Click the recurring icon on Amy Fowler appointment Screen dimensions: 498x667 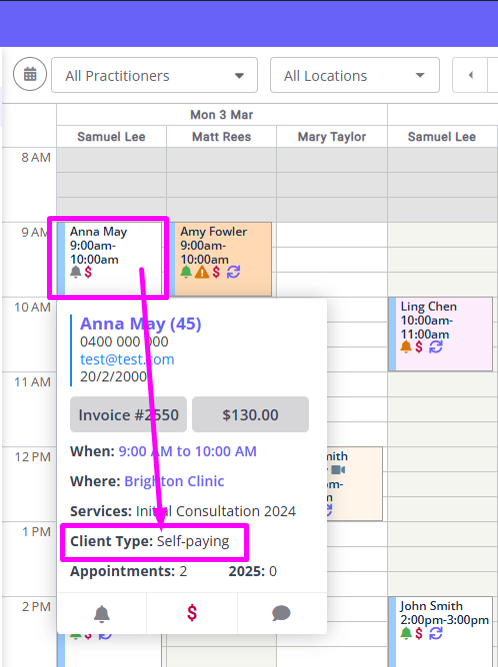point(233,271)
